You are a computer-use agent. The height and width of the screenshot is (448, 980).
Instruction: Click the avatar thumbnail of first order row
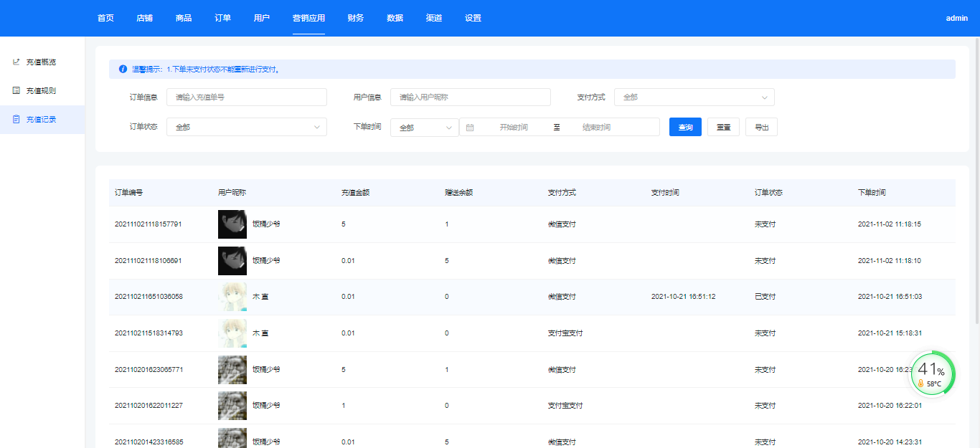[x=232, y=224]
